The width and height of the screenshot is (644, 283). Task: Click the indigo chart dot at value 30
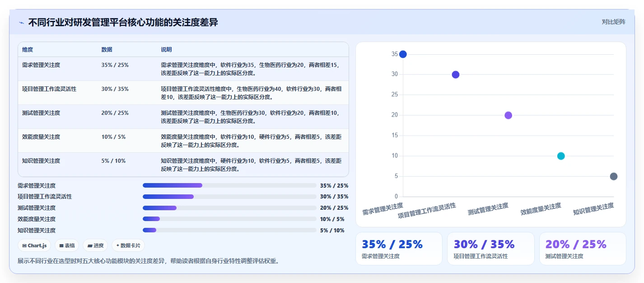pos(456,75)
